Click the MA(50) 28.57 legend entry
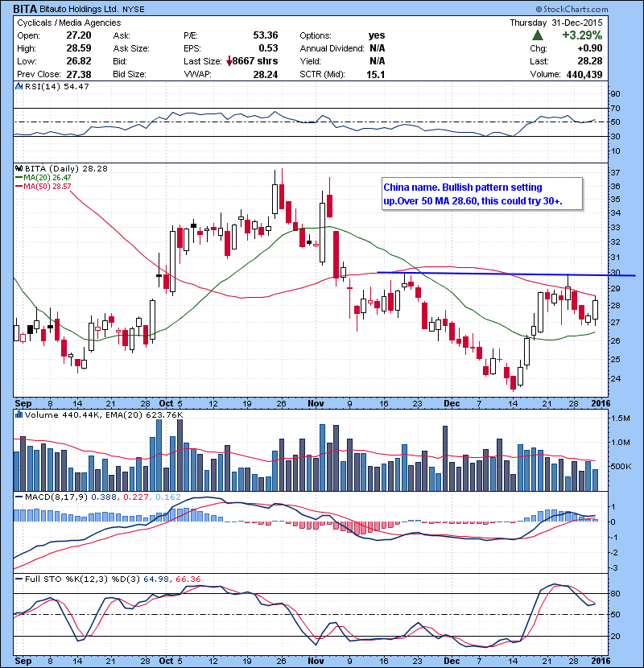Image resolution: width=644 pixels, height=668 pixels. (x=43, y=187)
